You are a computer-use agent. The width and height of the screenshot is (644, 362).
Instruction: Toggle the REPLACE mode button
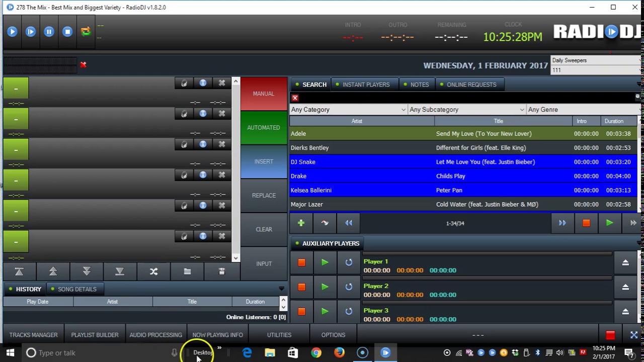[x=264, y=196]
